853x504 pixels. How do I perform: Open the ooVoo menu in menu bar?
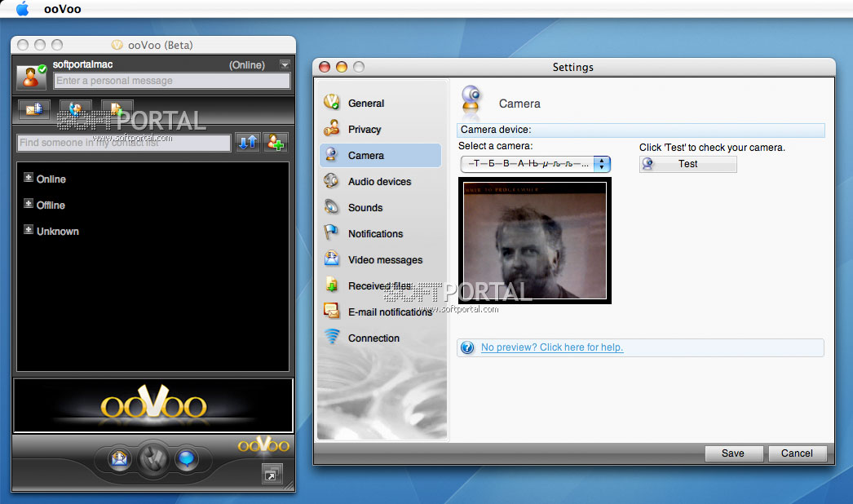point(63,9)
